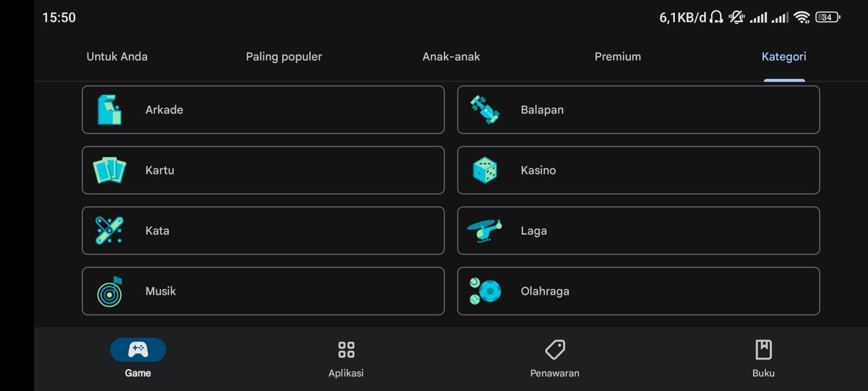Open the Kasino category

click(x=638, y=170)
